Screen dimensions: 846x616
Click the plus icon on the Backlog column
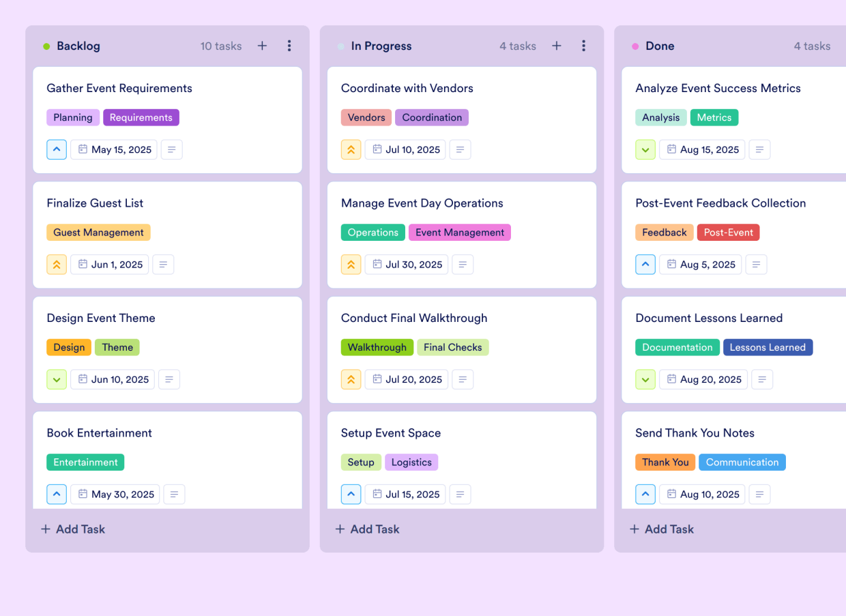point(262,46)
